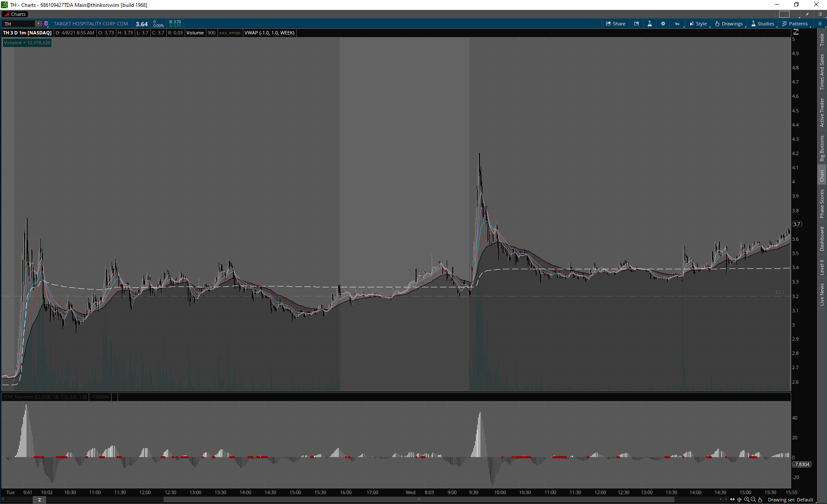Click the zoom in magnifier icon
The height and width of the screenshot is (504, 827).
(x=746, y=500)
